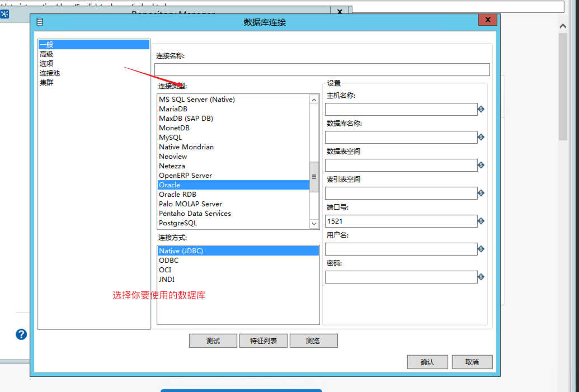Image resolution: width=579 pixels, height=392 pixels.
Task: Click variable icon beside 数据库名称 field
Action: 481,138
